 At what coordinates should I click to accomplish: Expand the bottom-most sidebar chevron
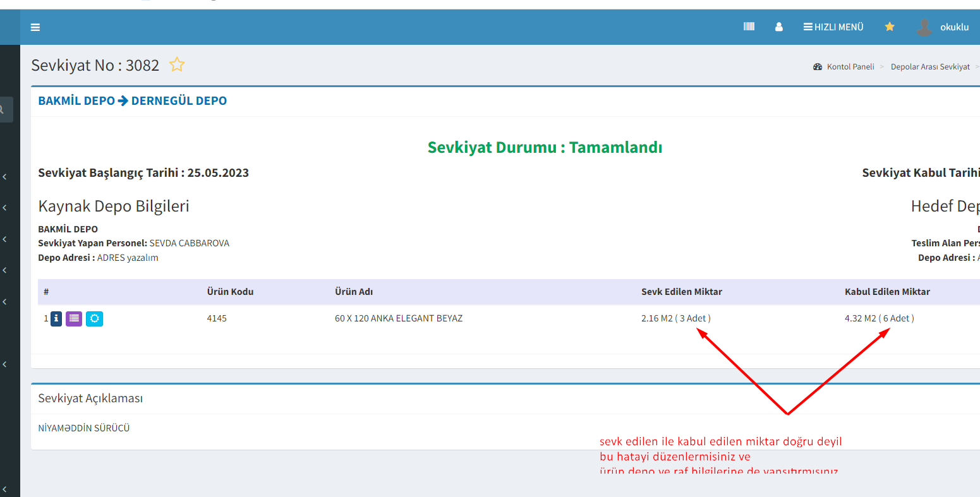tap(5, 489)
